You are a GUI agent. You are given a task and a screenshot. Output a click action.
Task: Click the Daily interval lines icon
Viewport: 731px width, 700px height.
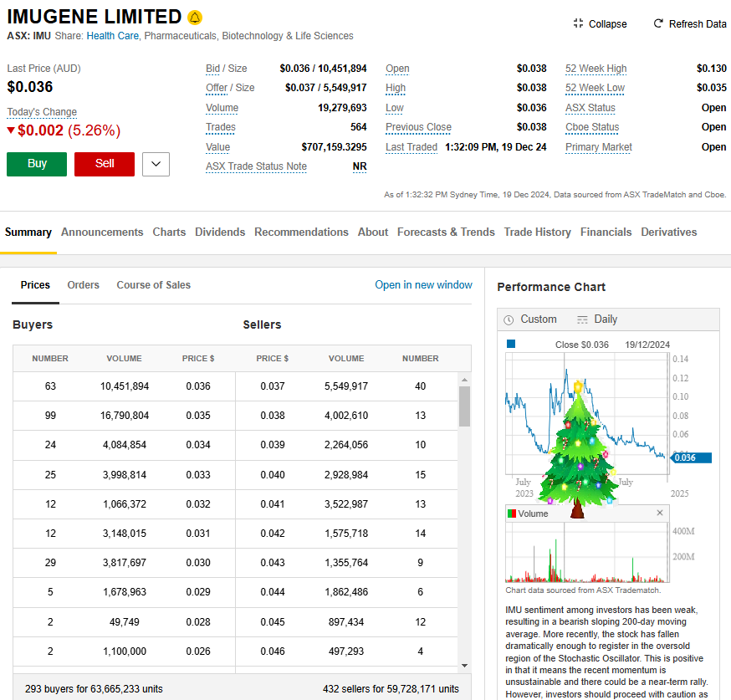coord(582,319)
